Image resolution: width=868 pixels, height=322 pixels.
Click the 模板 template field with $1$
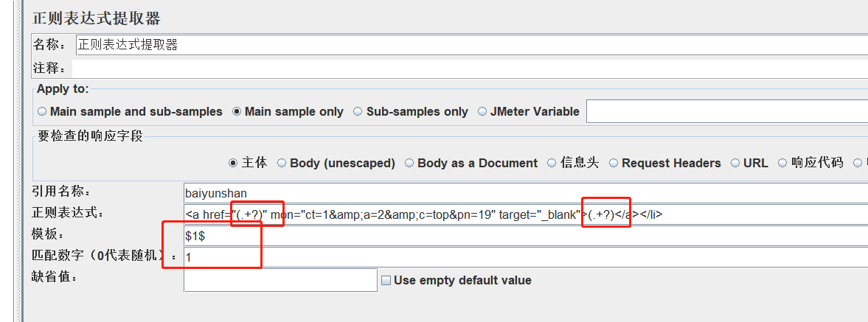(525, 236)
